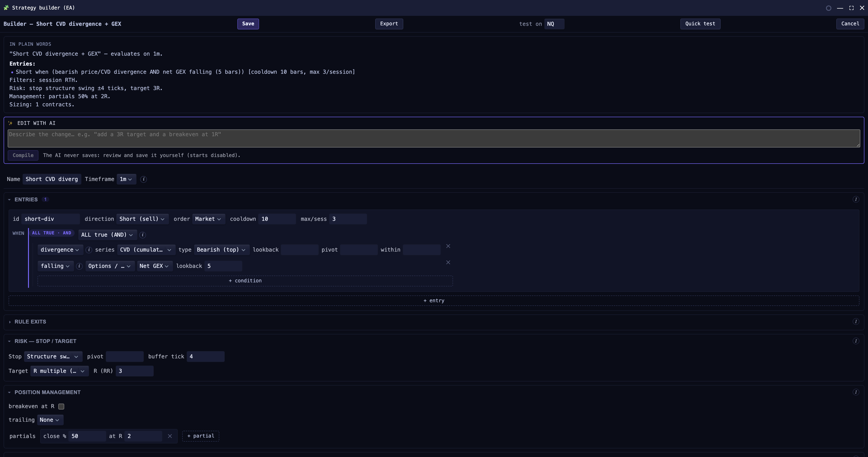868x457 pixels.
Task: Click R (RR) 3 field
Action: tap(134, 371)
